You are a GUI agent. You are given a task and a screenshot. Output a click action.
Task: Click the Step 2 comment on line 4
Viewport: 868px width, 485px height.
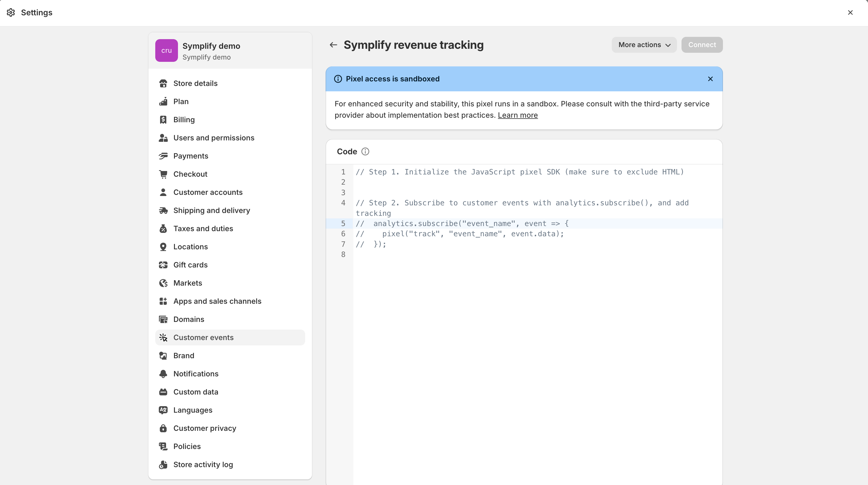pyautogui.click(x=522, y=208)
